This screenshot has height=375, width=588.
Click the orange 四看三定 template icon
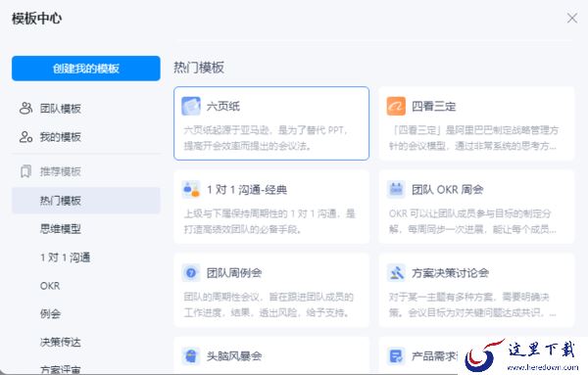(x=396, y=106)
